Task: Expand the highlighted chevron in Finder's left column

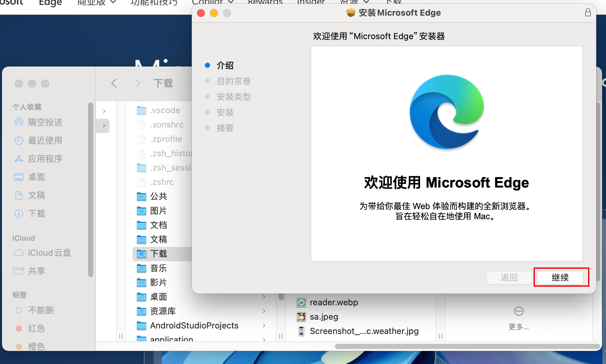Action: (x=104, y=126)
